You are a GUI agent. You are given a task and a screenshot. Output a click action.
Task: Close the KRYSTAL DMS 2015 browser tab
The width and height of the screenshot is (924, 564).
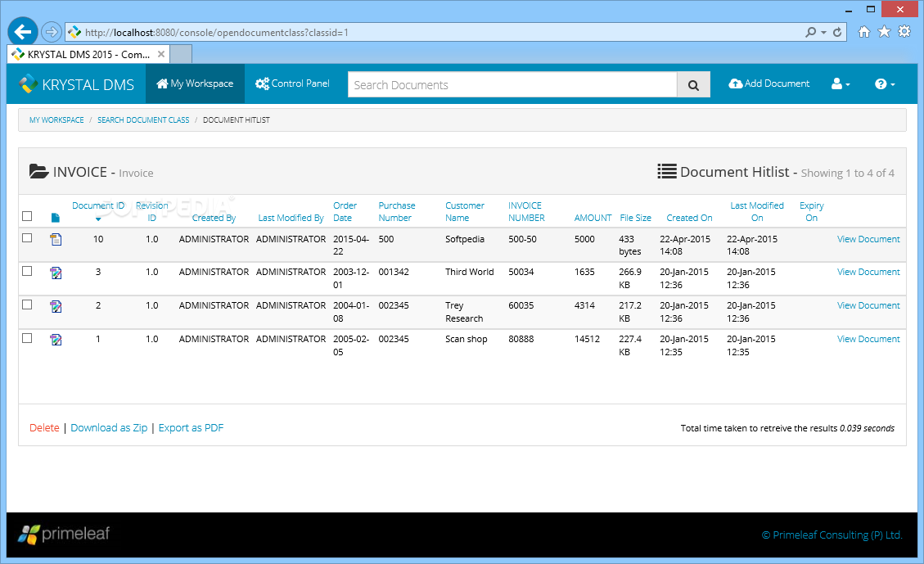pos(161,54)
